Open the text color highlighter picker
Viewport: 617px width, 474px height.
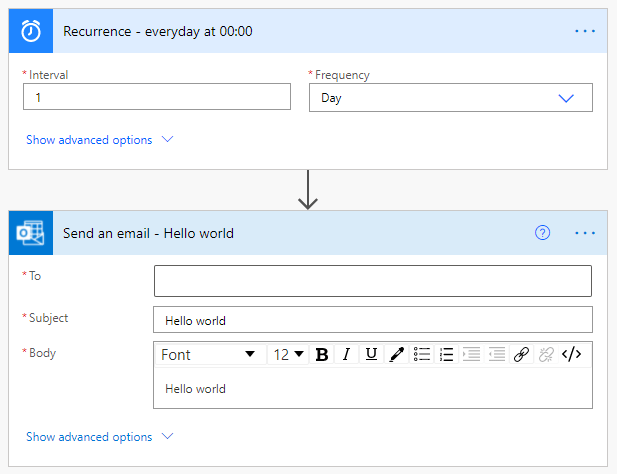(x=396, y=354)
